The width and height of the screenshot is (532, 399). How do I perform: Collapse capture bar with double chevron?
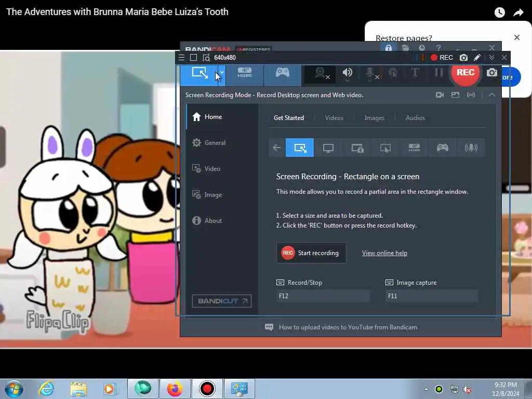[x=491, y=58]
